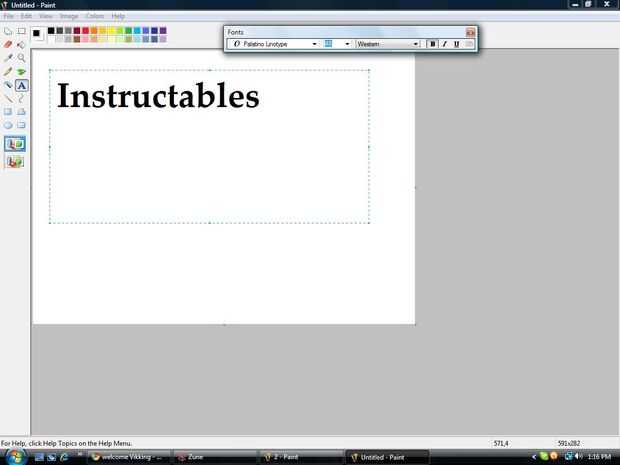The height and width of the screenshot is (465, 620).
Task: Select the Rectangle shape tool
Action: (8, 112)
